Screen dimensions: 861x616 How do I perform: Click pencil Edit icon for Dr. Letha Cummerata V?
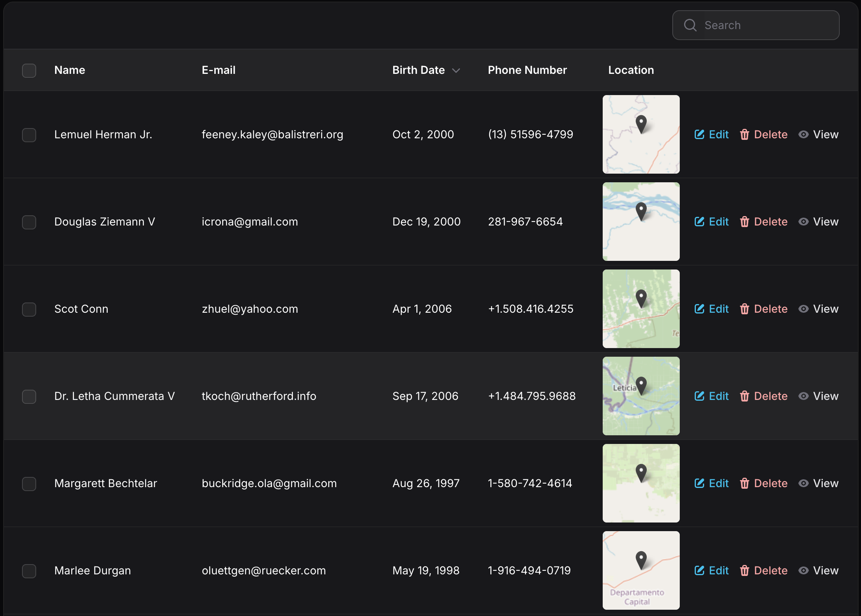699,396
